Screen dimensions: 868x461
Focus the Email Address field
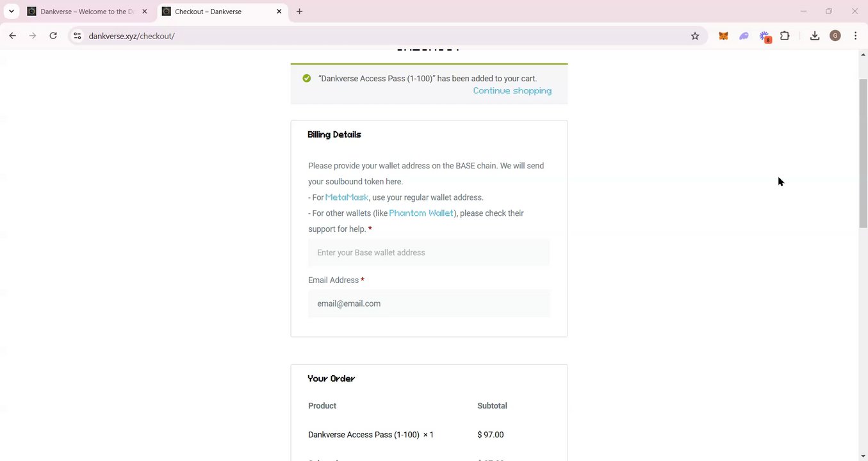coord(429,303)
